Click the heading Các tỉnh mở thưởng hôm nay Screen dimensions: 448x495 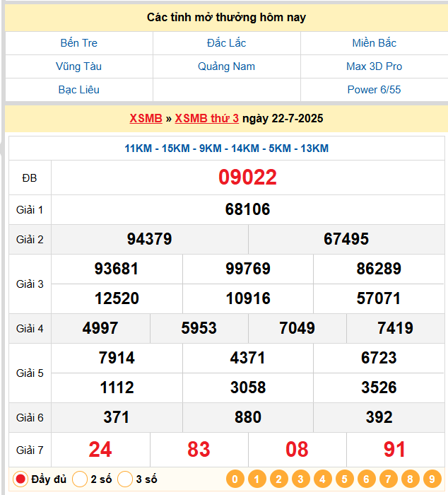(x=226, y=18)
